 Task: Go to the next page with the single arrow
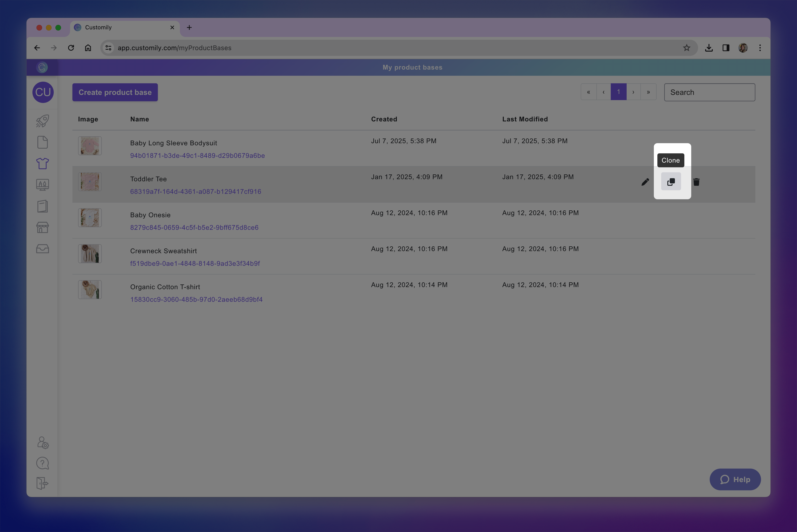(x=633, y=92)
